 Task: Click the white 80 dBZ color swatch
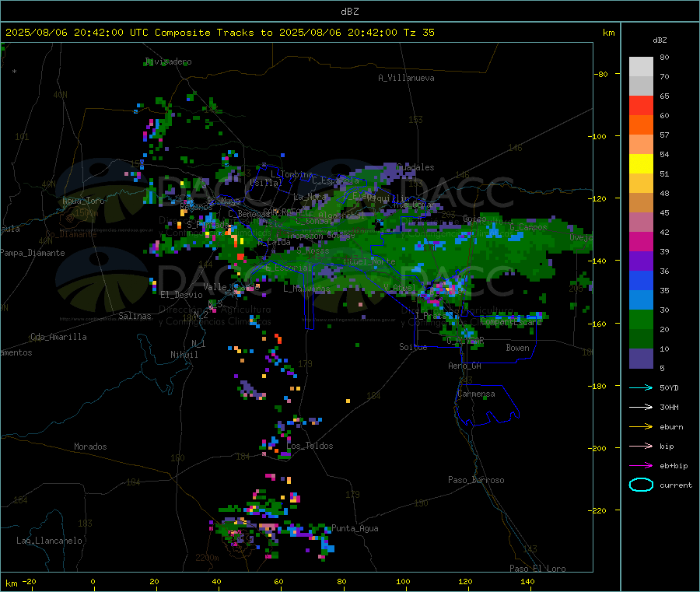[641, 67]
